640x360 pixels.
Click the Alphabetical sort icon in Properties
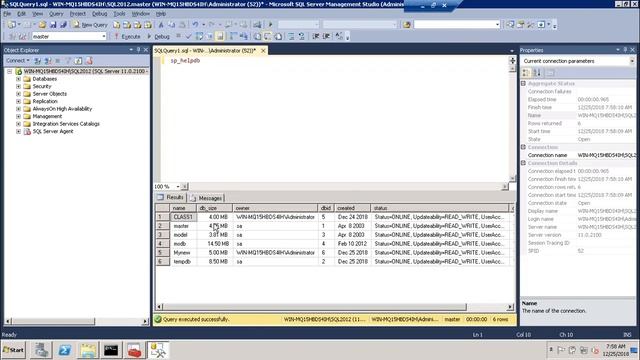[537, 73]
